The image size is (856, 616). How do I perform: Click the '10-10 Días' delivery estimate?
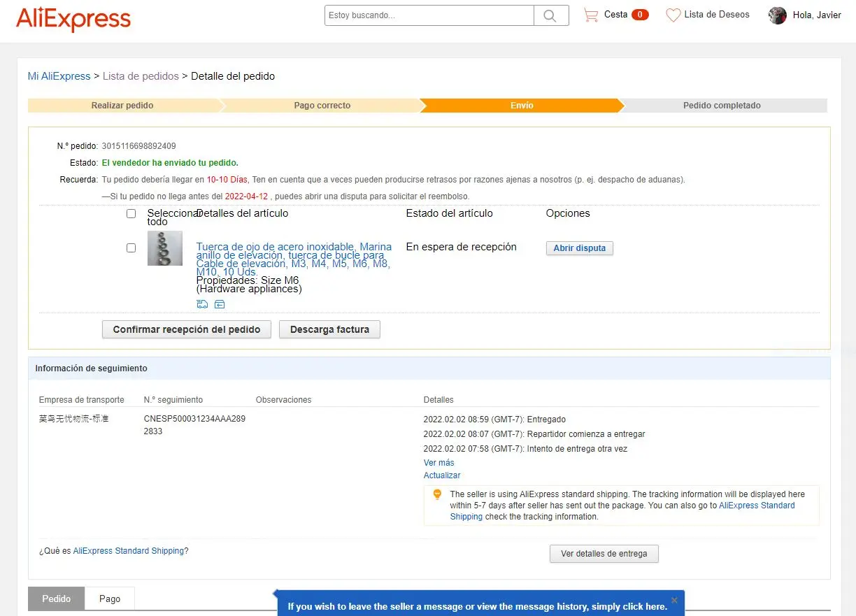click(227, 180)
